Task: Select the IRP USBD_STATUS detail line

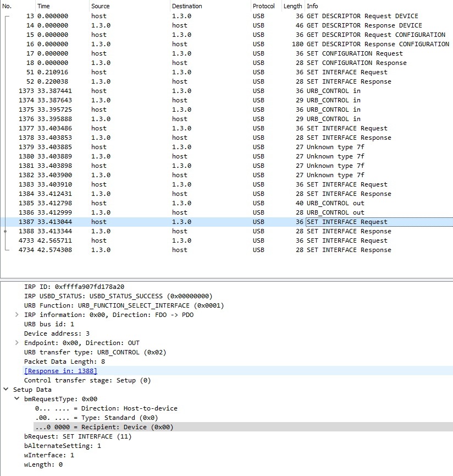Action: point(118,296)
